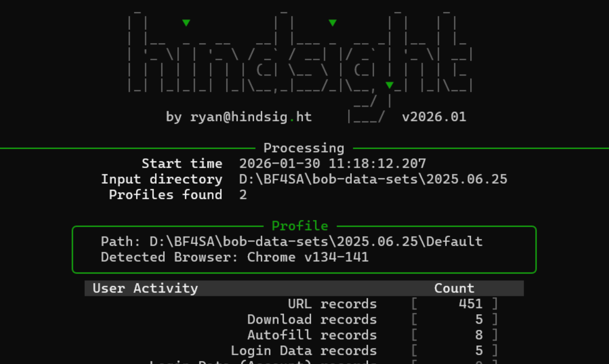The width and height of the screenshot is (609, 364).
Task: Click the ryan@hindsig.ht author link
Action: click(x=252, y=117)
